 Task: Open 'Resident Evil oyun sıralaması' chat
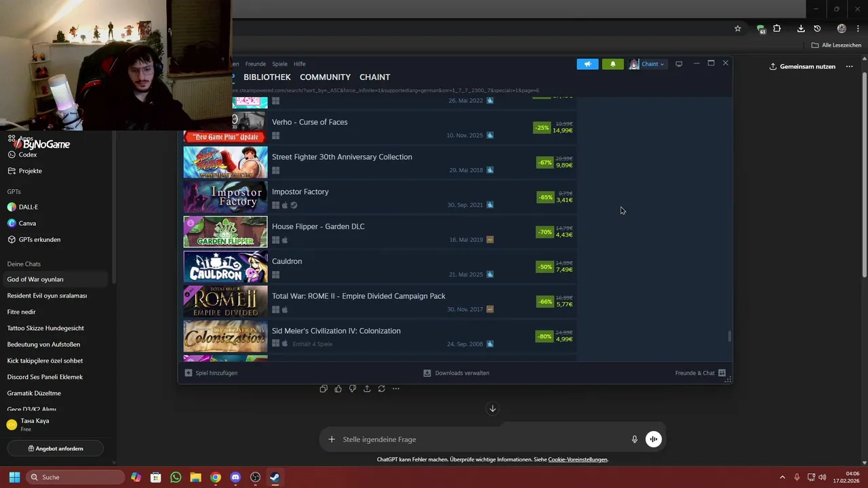coord(47,296)
